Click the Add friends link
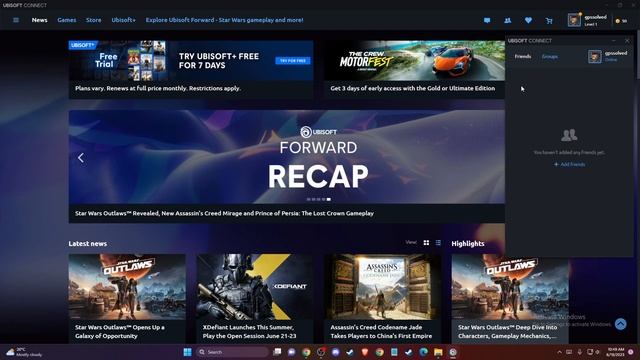This screenshot has height=360, width=640. click(569, 164)
